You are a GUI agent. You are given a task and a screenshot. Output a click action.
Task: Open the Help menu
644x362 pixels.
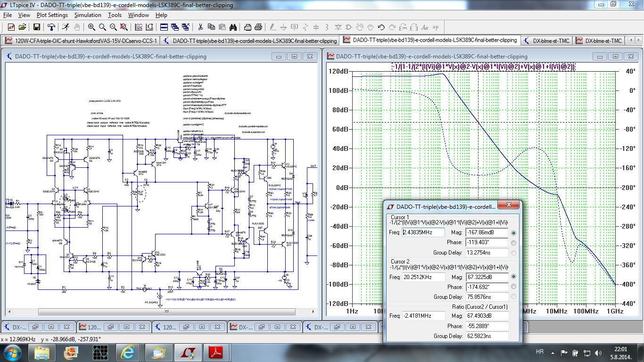click(161, 15)
